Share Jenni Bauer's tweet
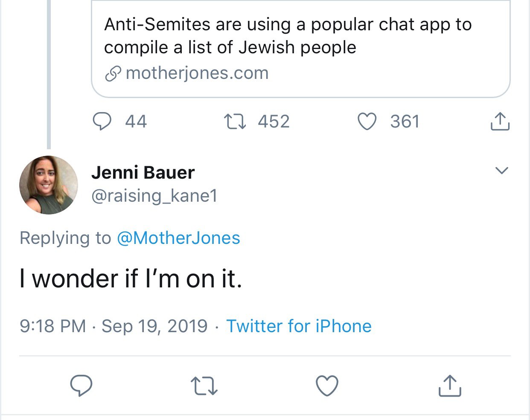The height and width of the screenshot is (420, 530). coord(450,385)
